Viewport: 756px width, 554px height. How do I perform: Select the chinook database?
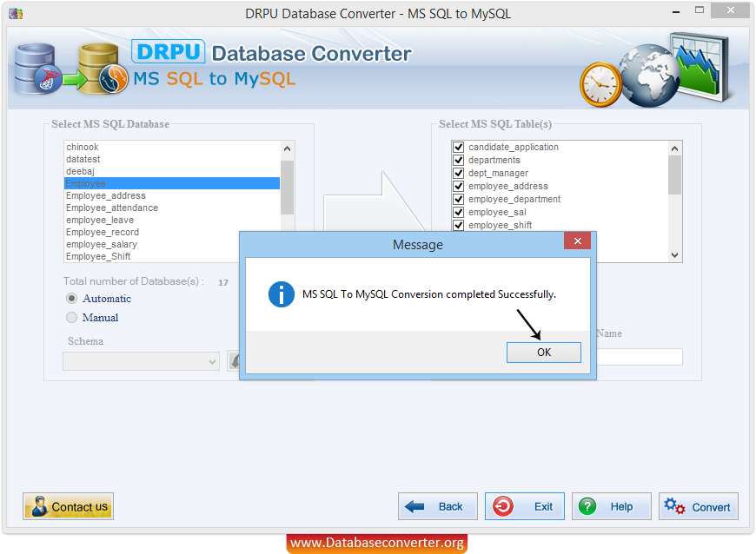172,147
